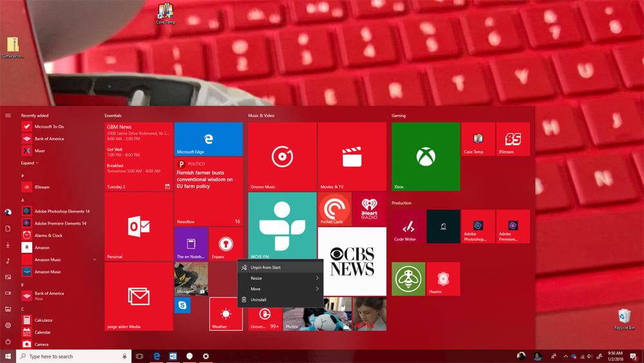Open the Enpass tile
Screen dimensions: 644x363
click(225, 244)
